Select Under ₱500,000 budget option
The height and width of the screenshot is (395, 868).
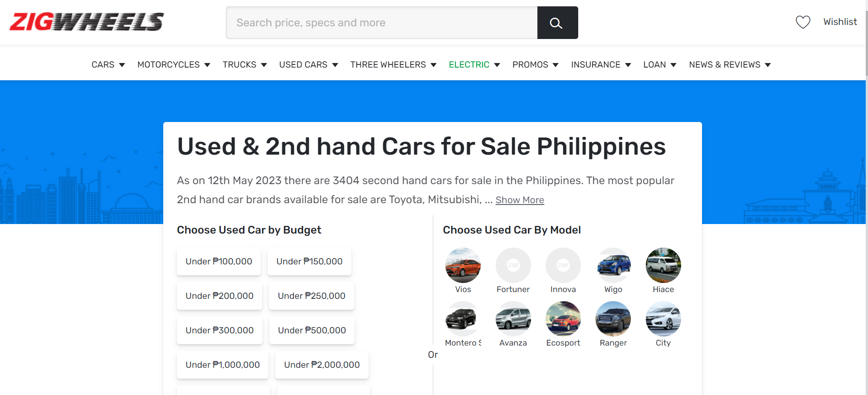(312, 330)
